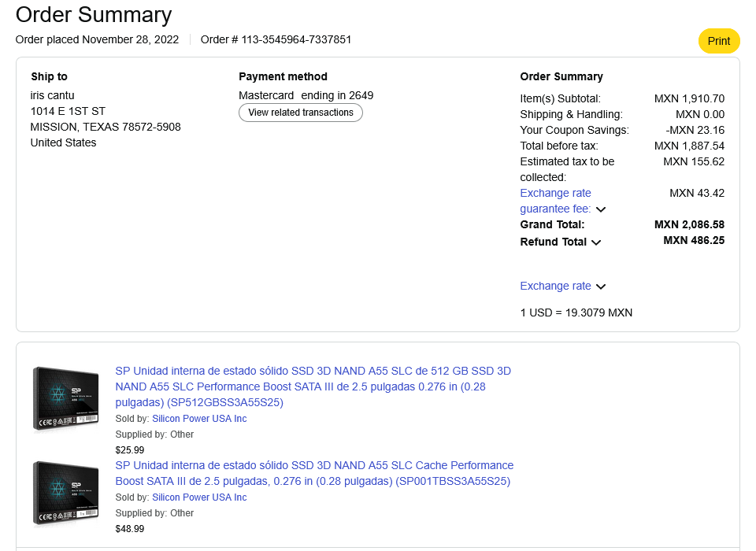Click the blue Exchange rate link
The height and width of the screenshot is (551, 756).
[x=555, y=286]
